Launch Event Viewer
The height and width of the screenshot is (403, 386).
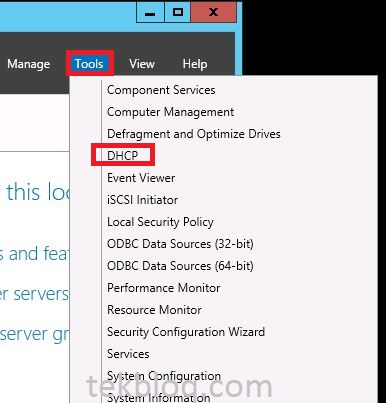141,178
